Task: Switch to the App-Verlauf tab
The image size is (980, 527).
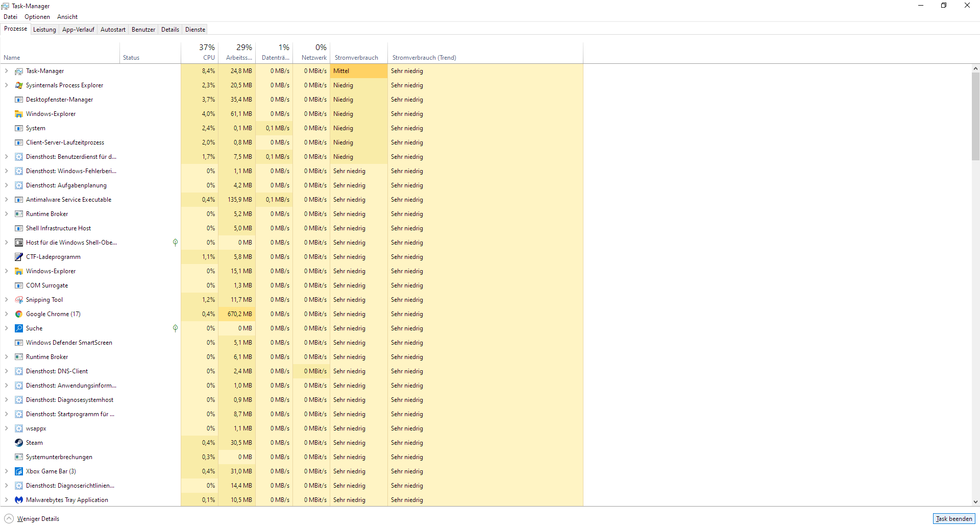Action: click(x=78, y=30)
